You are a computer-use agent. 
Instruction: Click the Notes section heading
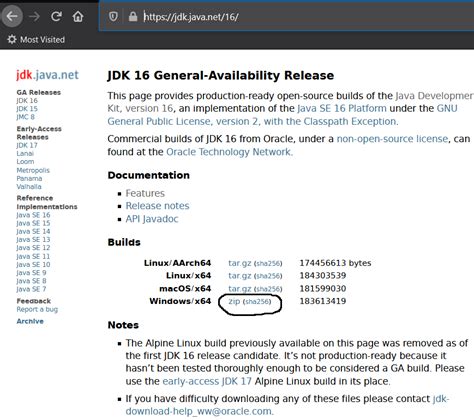coord(123,325)
